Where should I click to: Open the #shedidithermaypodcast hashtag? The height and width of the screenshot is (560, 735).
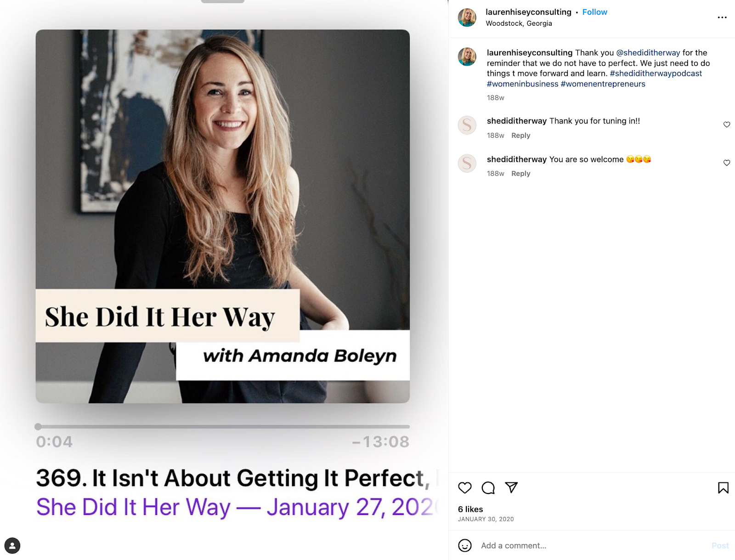656,74
